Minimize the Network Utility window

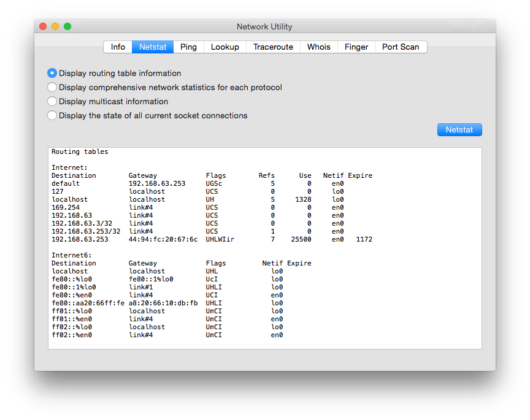point(55,27)
